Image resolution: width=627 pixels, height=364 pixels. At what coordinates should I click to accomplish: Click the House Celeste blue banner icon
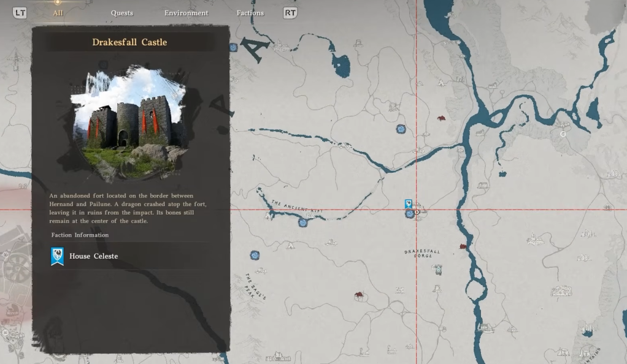(x=57, y=256)
